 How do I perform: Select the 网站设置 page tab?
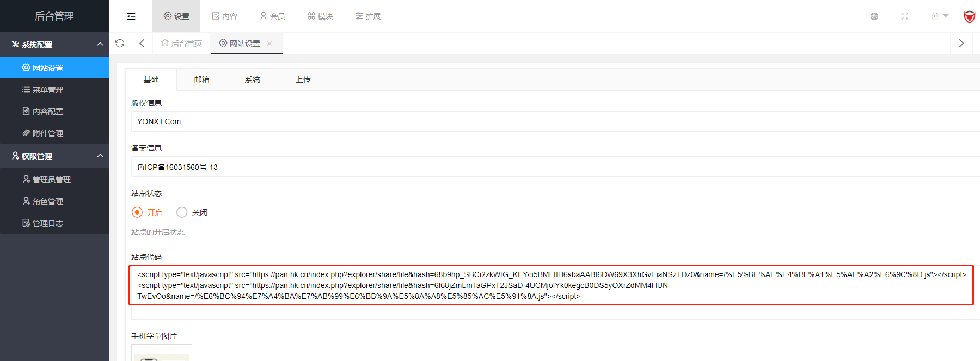pyautogui.click(x=240, y=44)
